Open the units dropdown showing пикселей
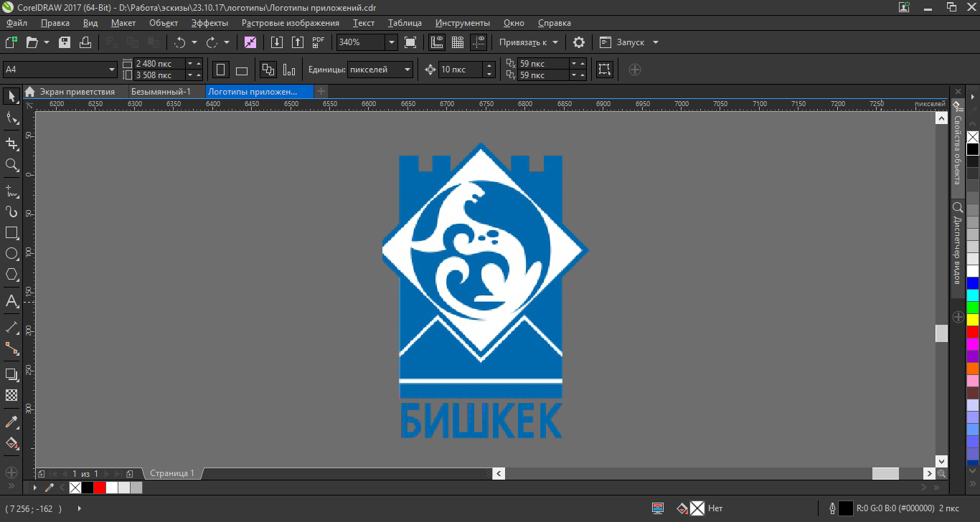Image resolution: width=980 pixels, height=522 pixels. click(407, 70)
